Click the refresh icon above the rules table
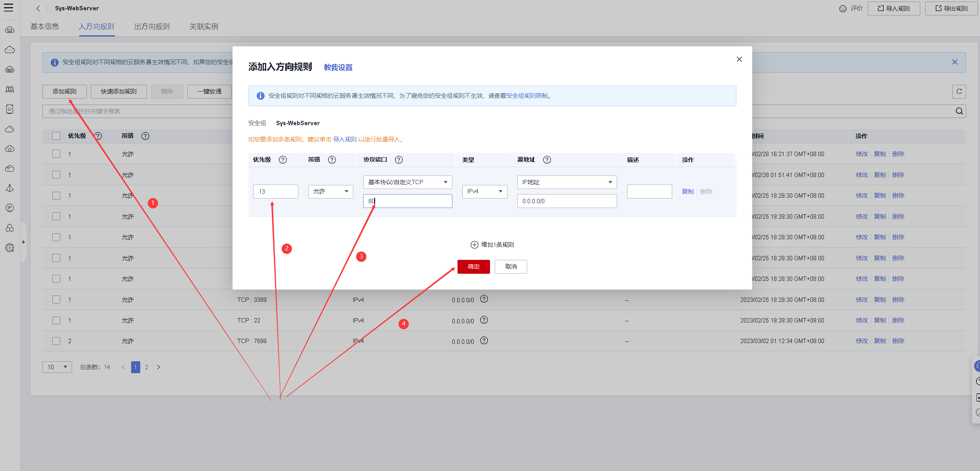The image size is (980, 471). pyautogui.click(x=959, y=92)
